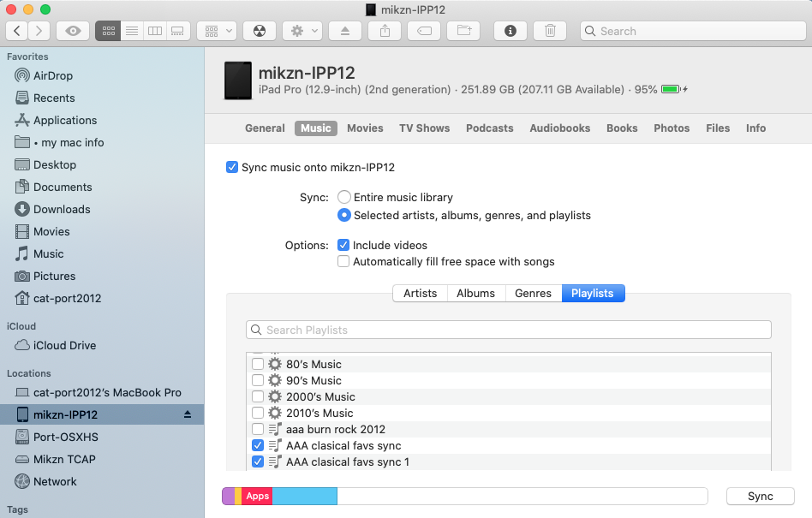Switch to icon view in toolbar
The height and width of the screenshot is (518, 812).
point(108,31)
